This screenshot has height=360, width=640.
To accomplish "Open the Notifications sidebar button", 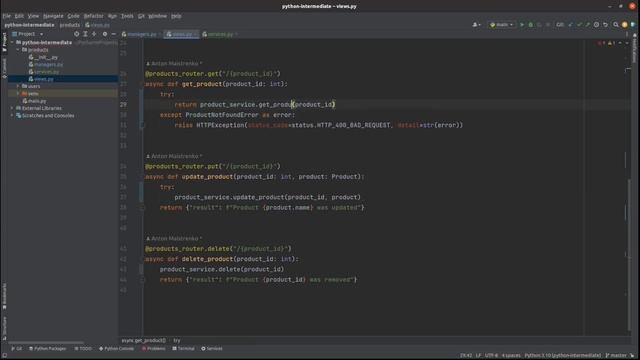I will tap(635, 48).
